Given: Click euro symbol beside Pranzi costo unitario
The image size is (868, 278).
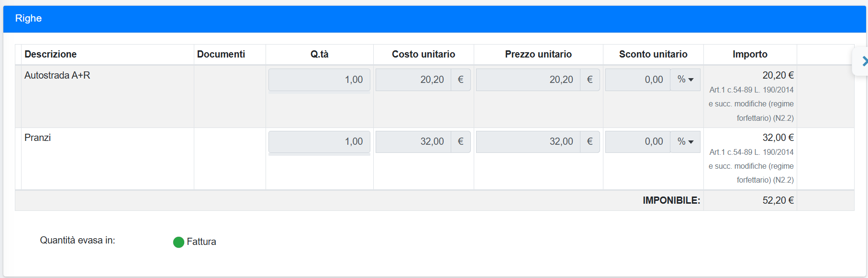Looking at the screenshot, I should (460, 142).
